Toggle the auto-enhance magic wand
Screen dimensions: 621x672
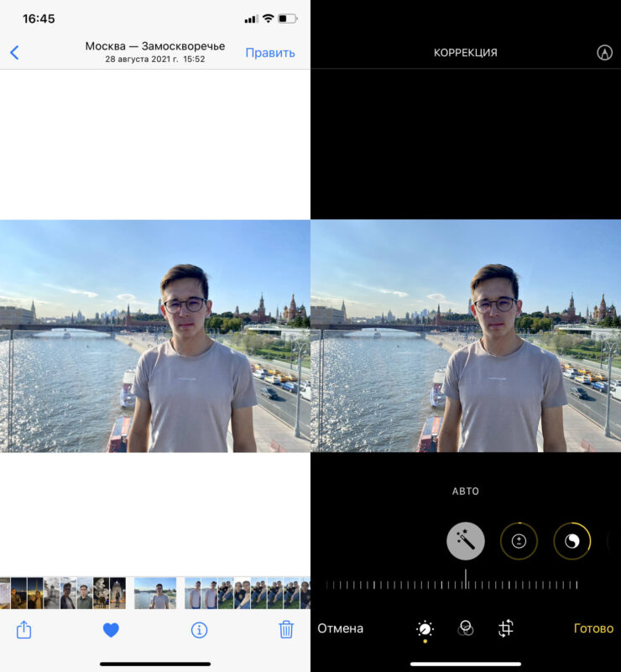click(466, 541)
